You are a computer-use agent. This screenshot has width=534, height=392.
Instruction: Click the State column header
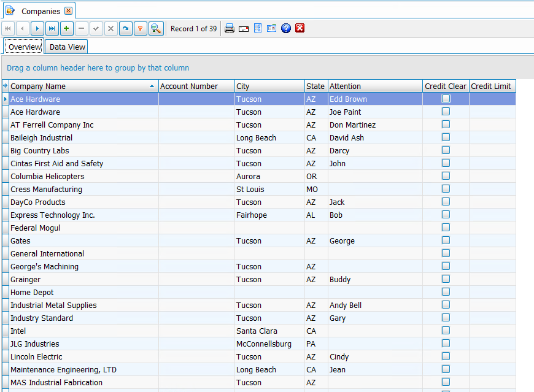316,86
